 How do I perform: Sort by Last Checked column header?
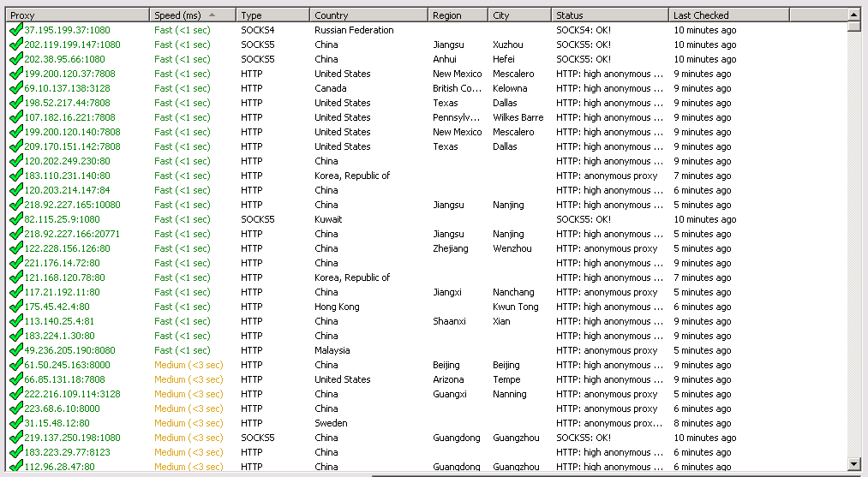click(729, 15)
